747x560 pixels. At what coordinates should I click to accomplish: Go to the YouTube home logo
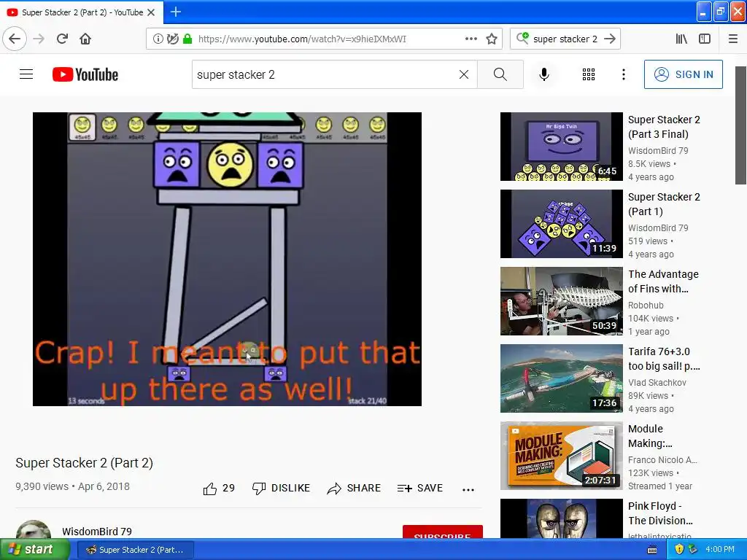[85, 74]
